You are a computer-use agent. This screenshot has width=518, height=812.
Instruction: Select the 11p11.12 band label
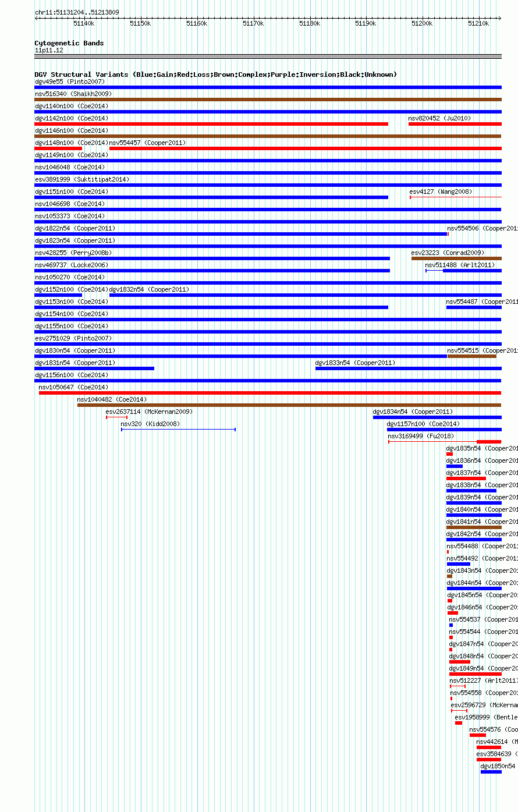pyautogui.click(x=49, y=50)
